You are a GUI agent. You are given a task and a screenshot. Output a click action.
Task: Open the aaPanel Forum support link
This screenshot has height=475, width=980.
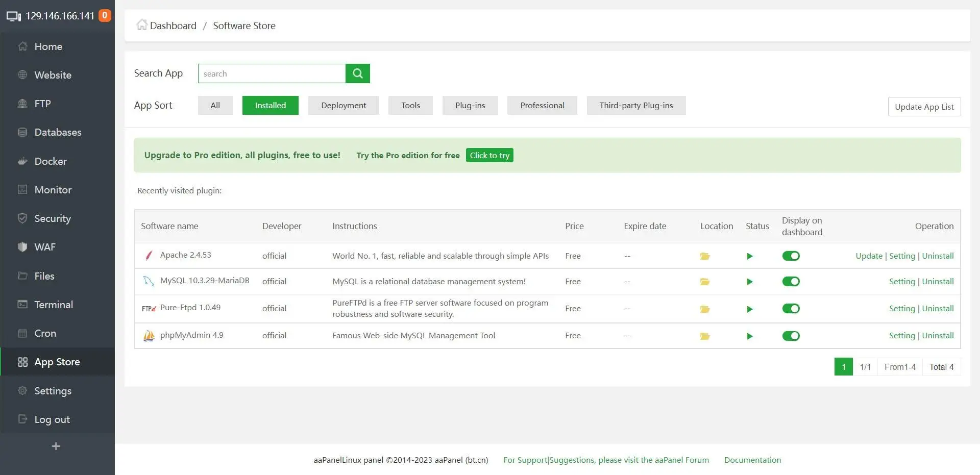pyautogui.click(x=606, y=460)
